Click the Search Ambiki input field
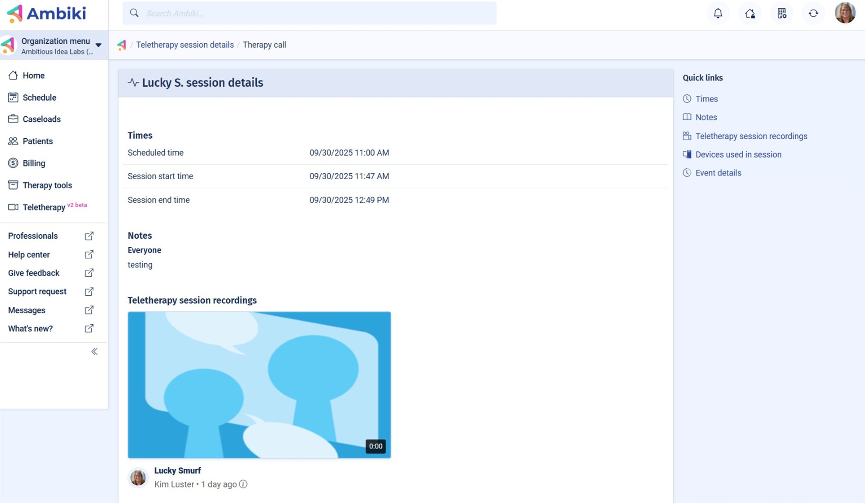The height and width of the screenshot is (504, 866). click(x=309, y=14)
